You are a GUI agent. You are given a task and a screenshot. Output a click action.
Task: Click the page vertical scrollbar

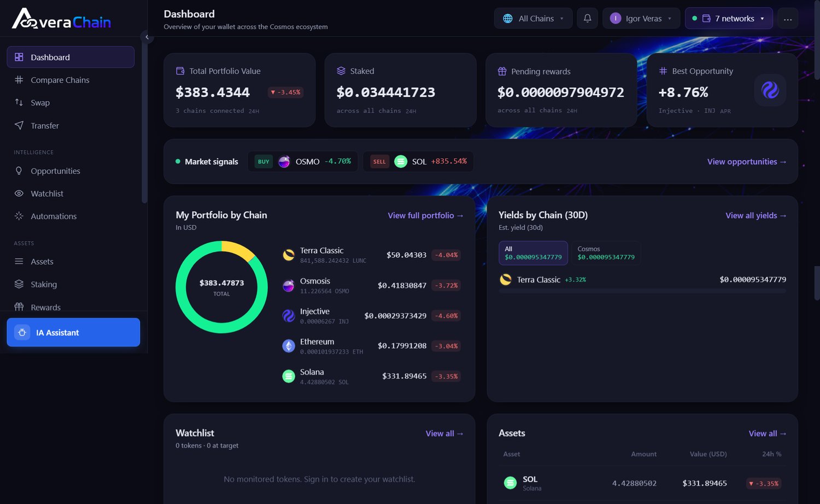(817, 41)
